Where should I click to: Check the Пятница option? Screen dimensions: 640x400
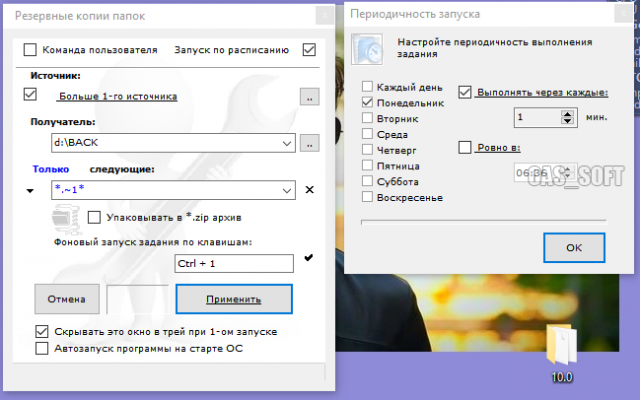coord(367,165)
